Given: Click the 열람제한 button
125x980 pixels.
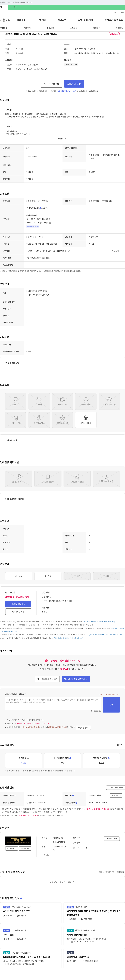Looking at the screenshot, I should pyautogui.click(x=25, y=848).
